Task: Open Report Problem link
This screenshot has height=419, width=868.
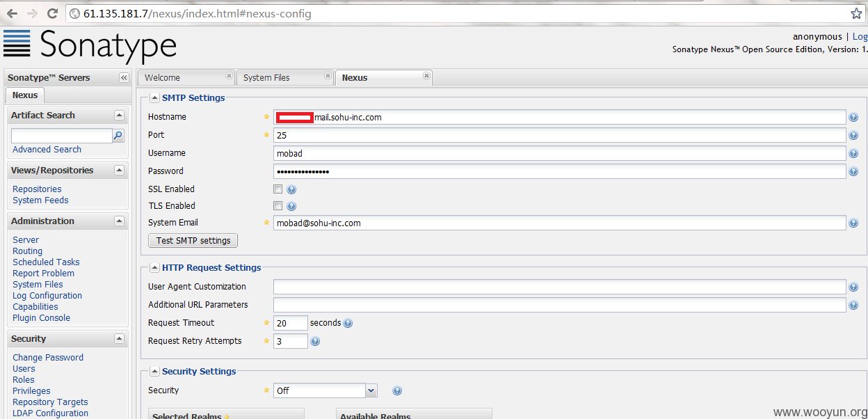Action: [43, 274]
